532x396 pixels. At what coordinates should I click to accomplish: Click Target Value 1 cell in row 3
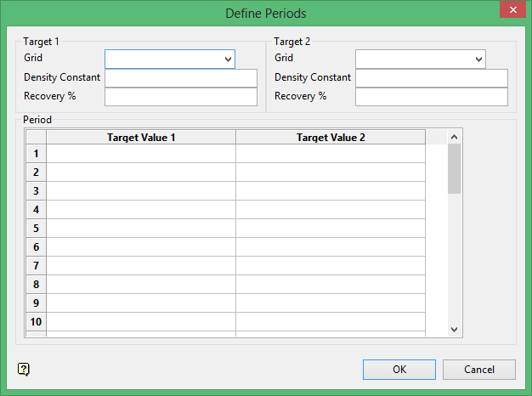141,191
